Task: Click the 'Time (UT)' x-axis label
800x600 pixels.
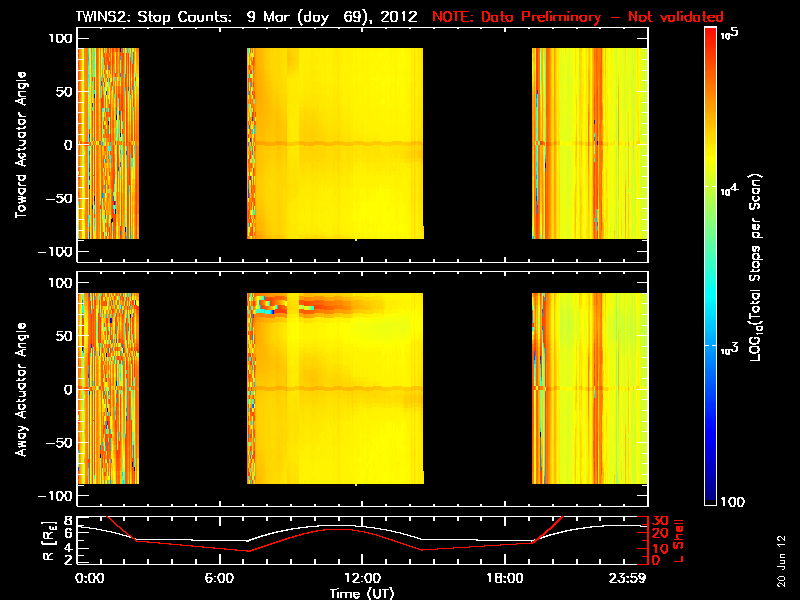Action: click(361, 593)
